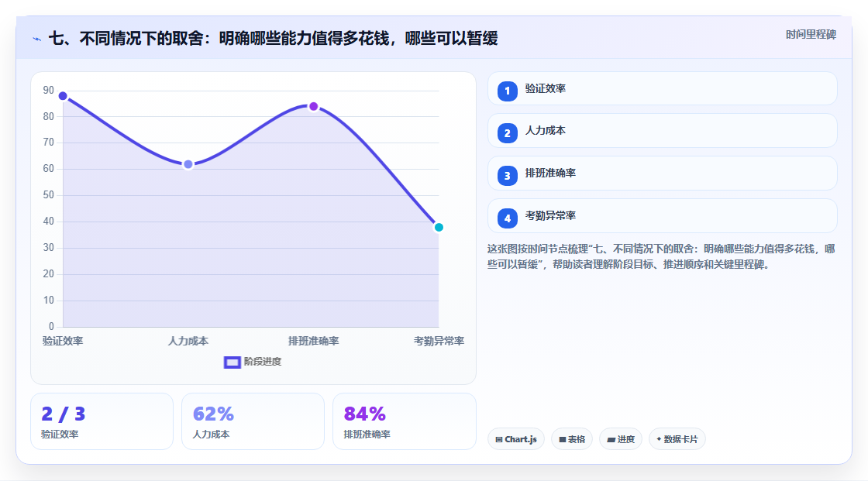Screen dimensions: 868x481
Task: Click the 时间里程碑 label in header
Action: (x=811, y=34)
